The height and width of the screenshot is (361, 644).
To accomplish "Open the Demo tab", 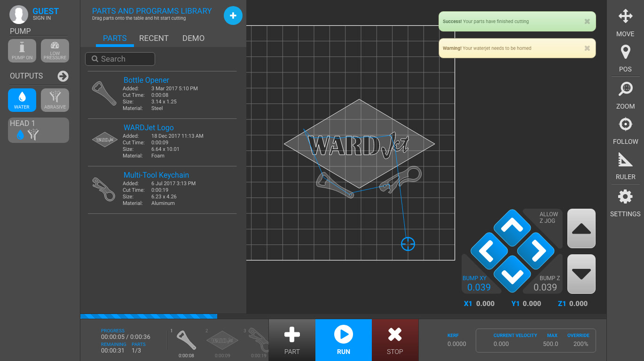I will point(193,39).
